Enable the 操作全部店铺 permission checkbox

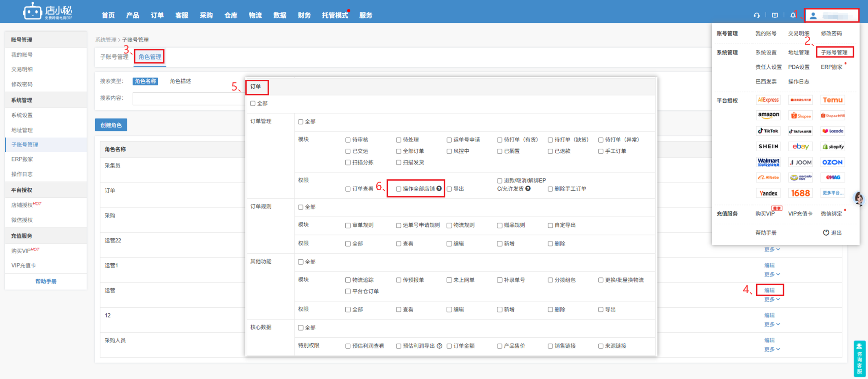click(398, 189)
